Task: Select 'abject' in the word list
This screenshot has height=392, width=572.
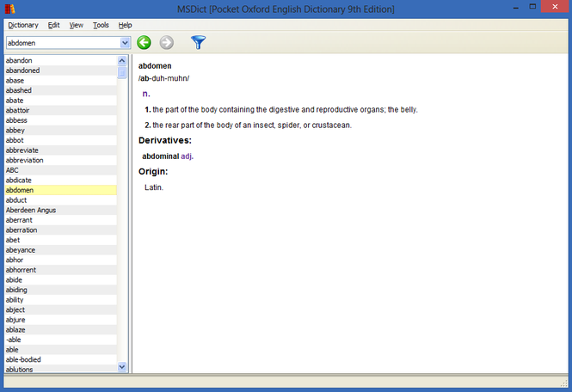Action: [x=60, y=309]
